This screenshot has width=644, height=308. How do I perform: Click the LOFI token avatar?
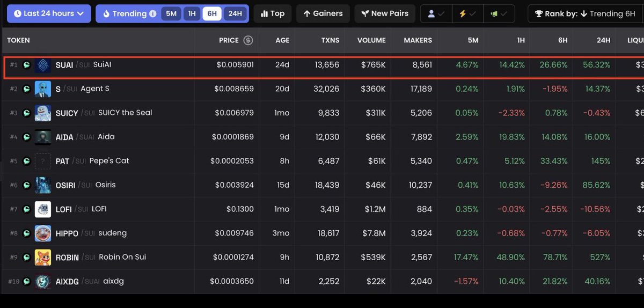[x=43, y=209]
